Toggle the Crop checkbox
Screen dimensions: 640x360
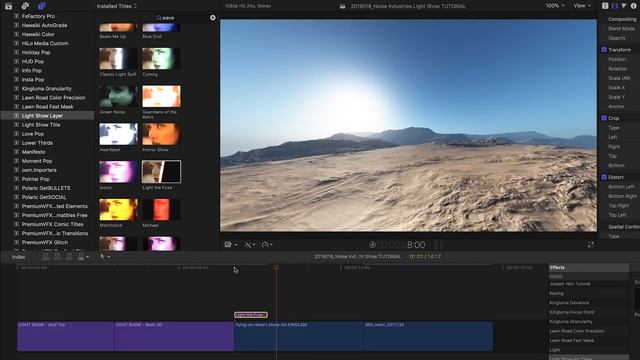(604, 118)
